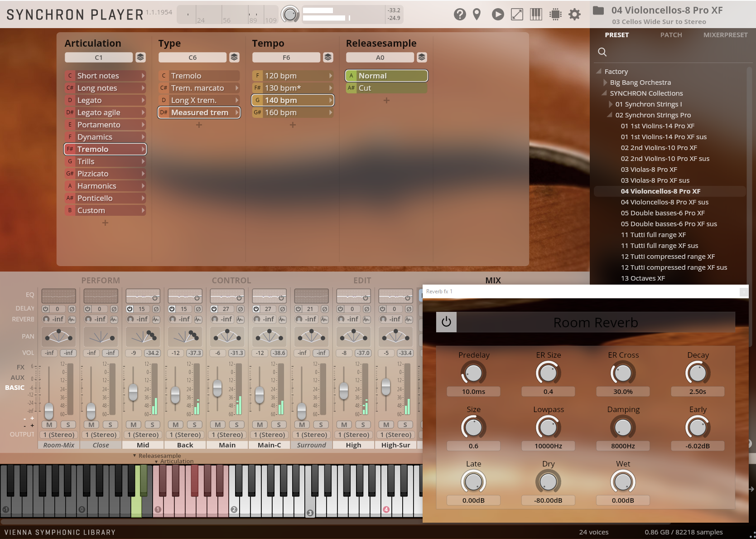Switch to the MIX tab
756x539 pixels.
pyautogui.click(x=493, y=280)
